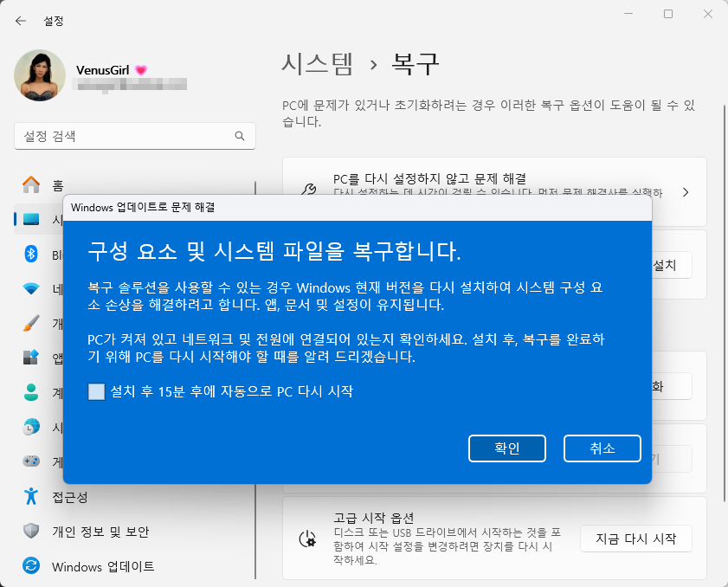
Task: Open the network Wi-Fi icon in sidebar
Action: pos(31,288)
